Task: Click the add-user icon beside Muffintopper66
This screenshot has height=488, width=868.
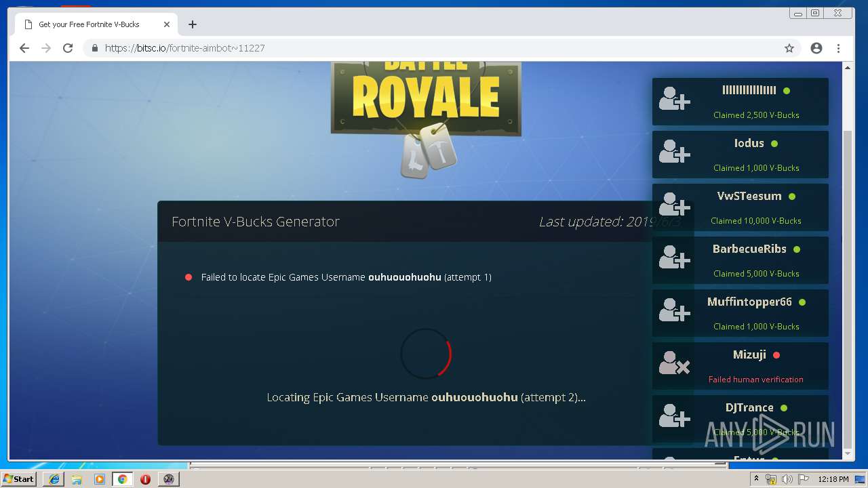Action: pos(675,311)
